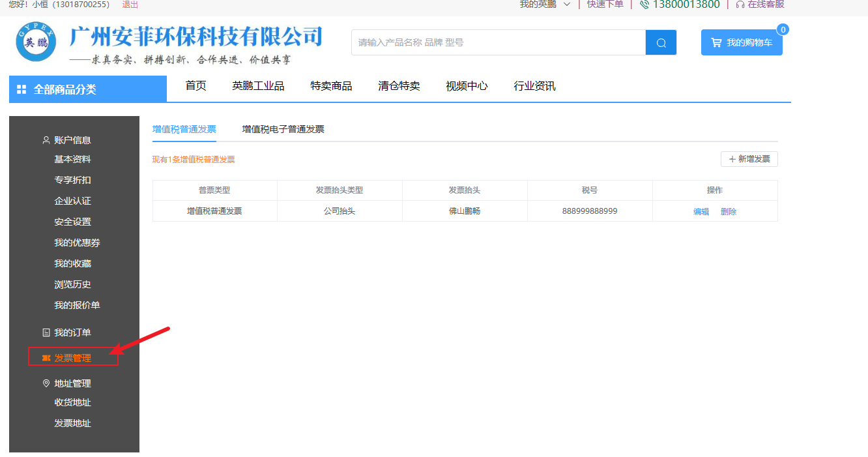Click the headset icon for 在线客服
The image size is (868, 457).
tap(740, 5)
